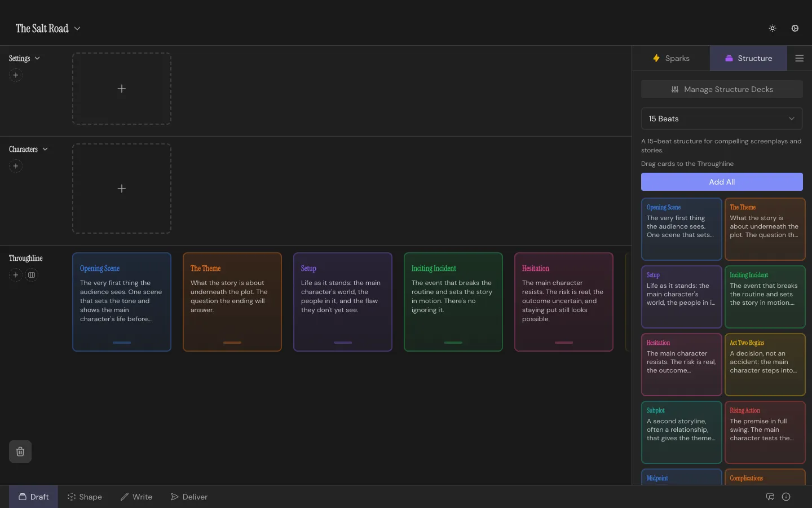This screenshot has width=812, height=508.
Task: Click the plus icon under Characters label
Action: coord(16,166)
